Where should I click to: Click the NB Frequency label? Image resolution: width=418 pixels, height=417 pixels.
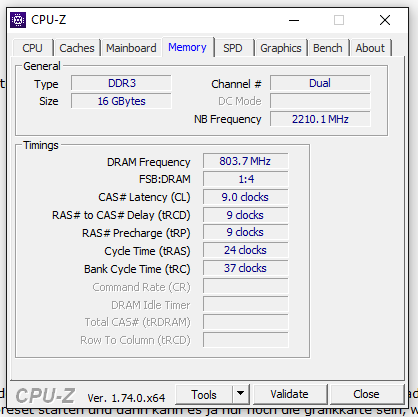click(228, 119)
